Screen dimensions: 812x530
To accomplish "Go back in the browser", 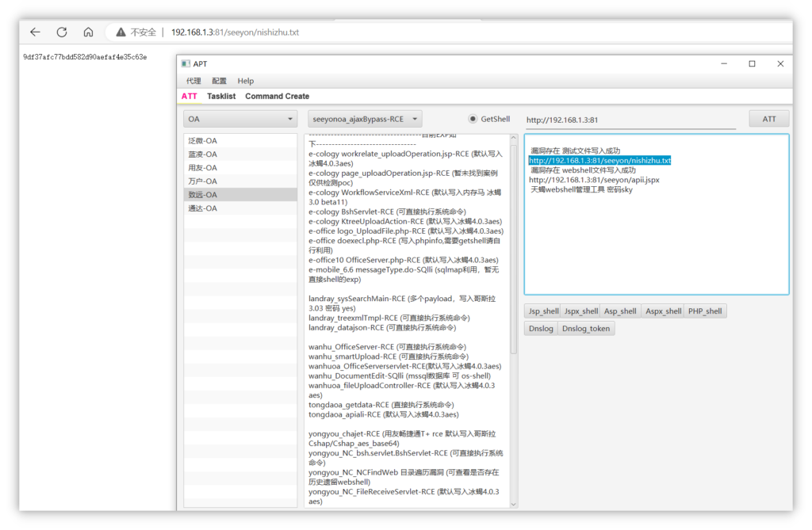I will [x=35, y=32].
